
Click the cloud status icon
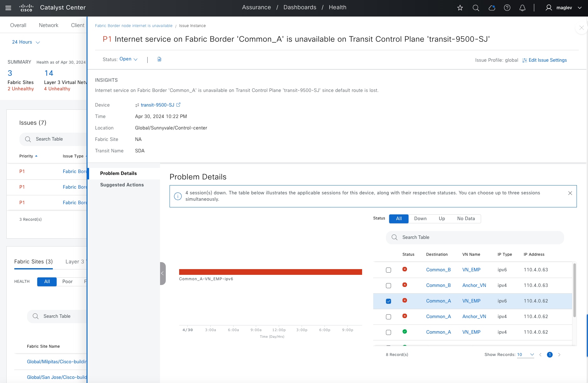[492, 8]
